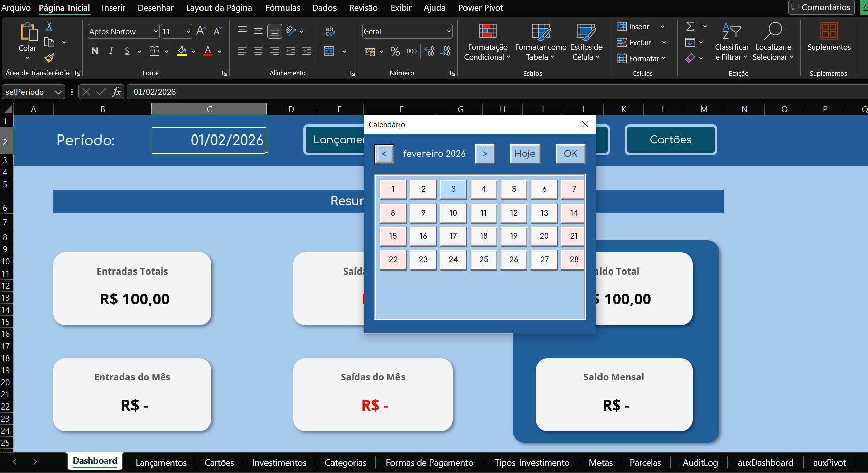Image resolution: width=868 pixels, height=473 pixels.
Task: Apply thousands separator 000 icon
Action: point(412,51)
